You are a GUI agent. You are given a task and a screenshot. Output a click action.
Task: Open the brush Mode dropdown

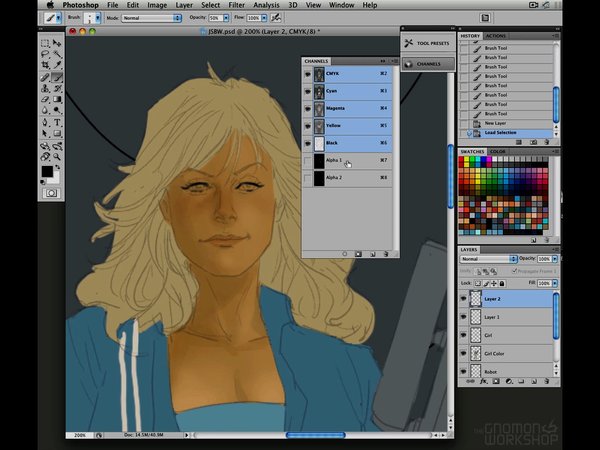152,18
